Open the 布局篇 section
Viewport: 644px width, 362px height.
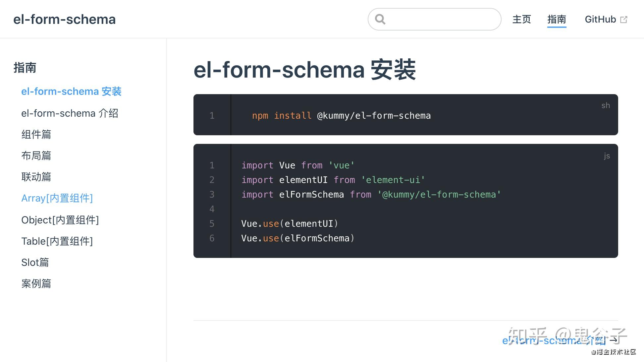point(36,155)
